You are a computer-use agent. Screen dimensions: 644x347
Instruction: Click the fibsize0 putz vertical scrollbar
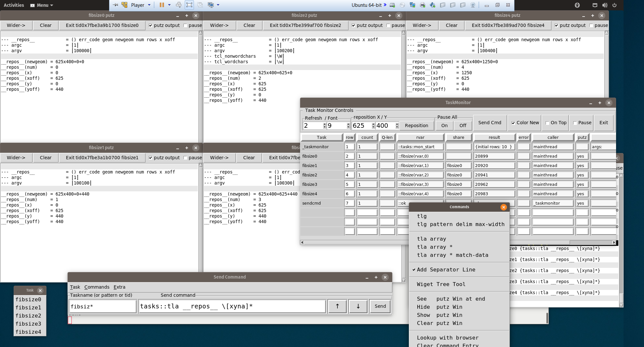(201, 86)
